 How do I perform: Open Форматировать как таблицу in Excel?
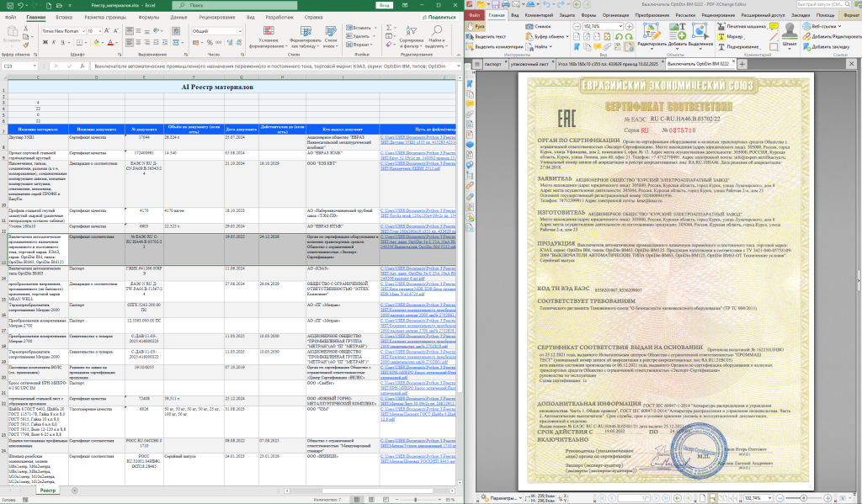pyautogui.click(x=305, y=37)
